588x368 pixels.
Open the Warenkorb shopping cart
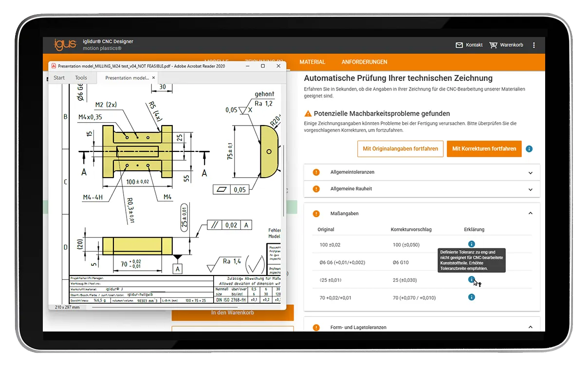click(x=493, y=45)
